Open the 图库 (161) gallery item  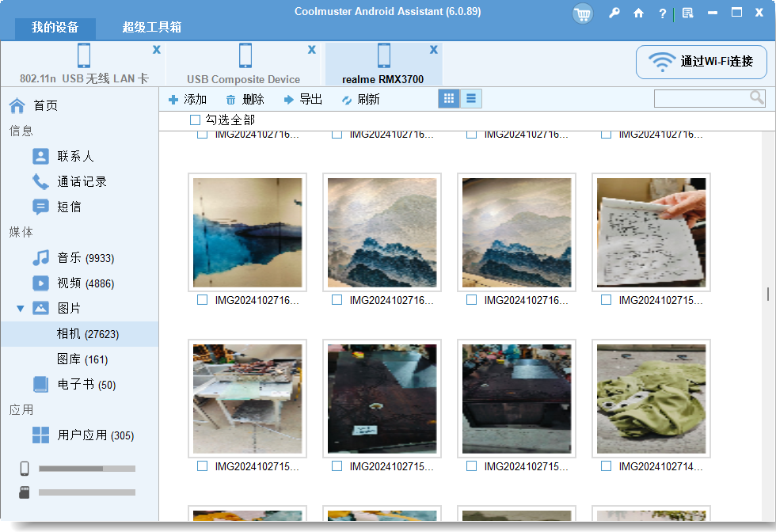click(x=82, y=359)
